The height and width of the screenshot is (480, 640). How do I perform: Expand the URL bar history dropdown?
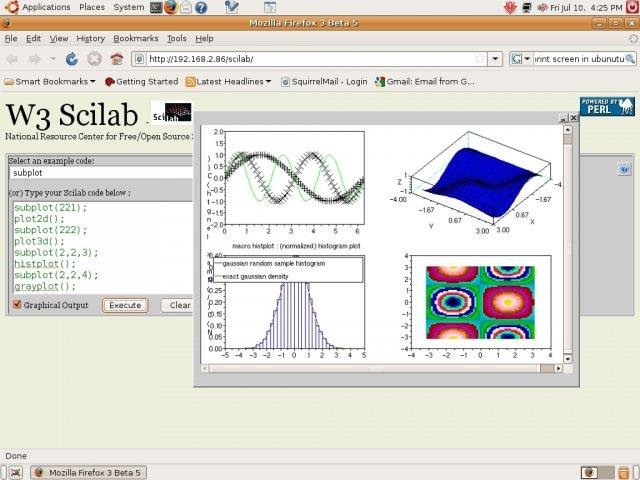coord(495,59)
